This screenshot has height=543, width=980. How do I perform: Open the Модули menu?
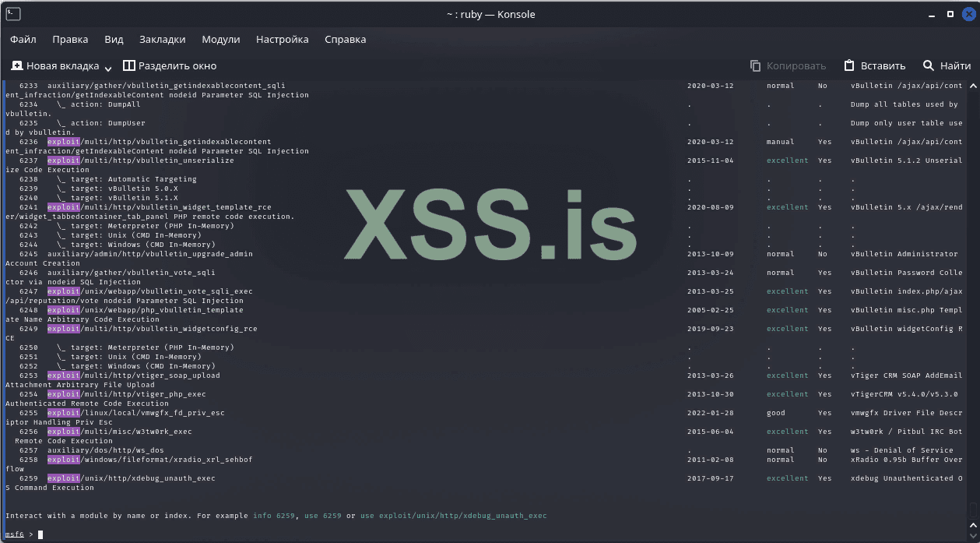[x=221, y=39]
